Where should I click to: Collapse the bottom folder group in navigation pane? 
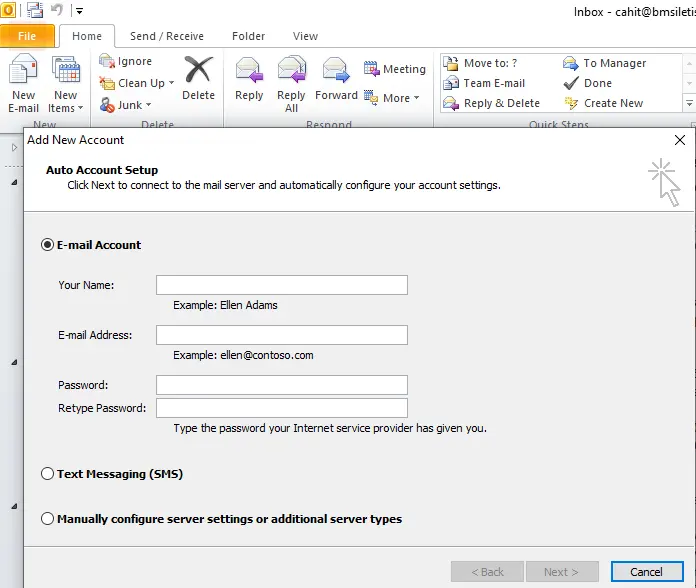(14, 506)
